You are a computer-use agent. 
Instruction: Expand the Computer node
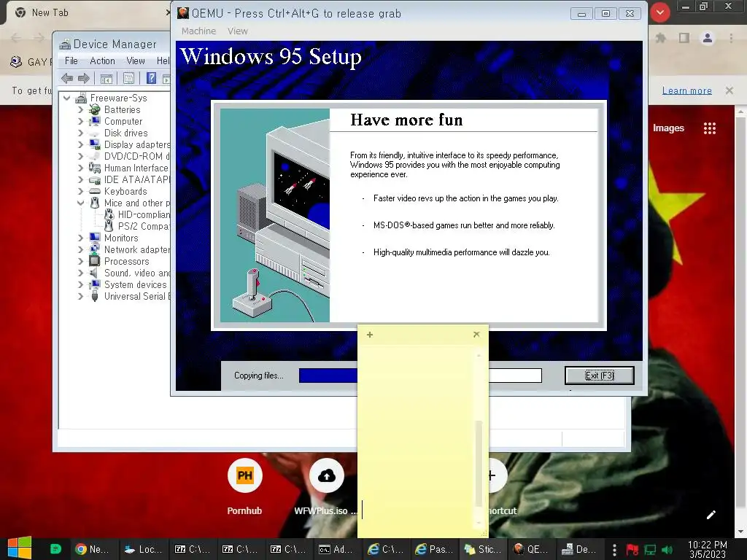tap(80, 122)
